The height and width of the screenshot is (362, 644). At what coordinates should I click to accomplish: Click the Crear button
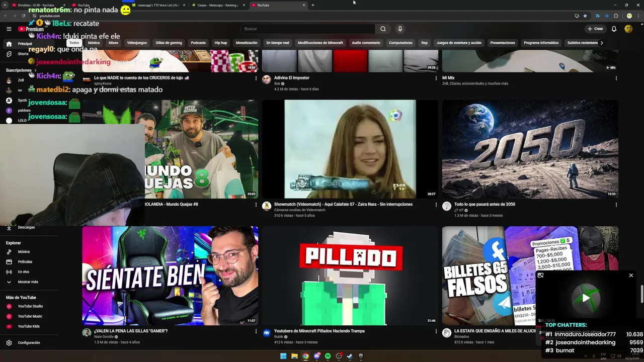pyautogui.click(x=595, y=29)
